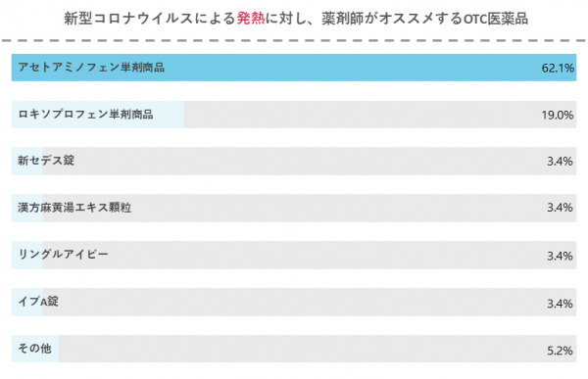Click the アセトアミノフェン単剤商品 bar label
588x379 pixels.
tap(91, 68)
